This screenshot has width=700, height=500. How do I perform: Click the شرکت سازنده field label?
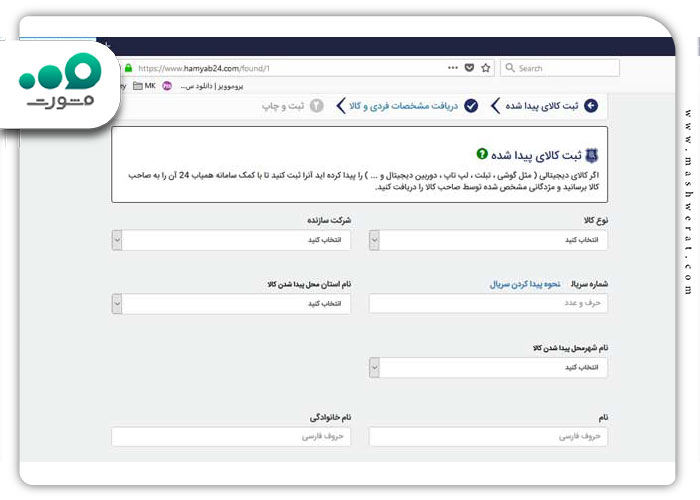click(329, 220)
